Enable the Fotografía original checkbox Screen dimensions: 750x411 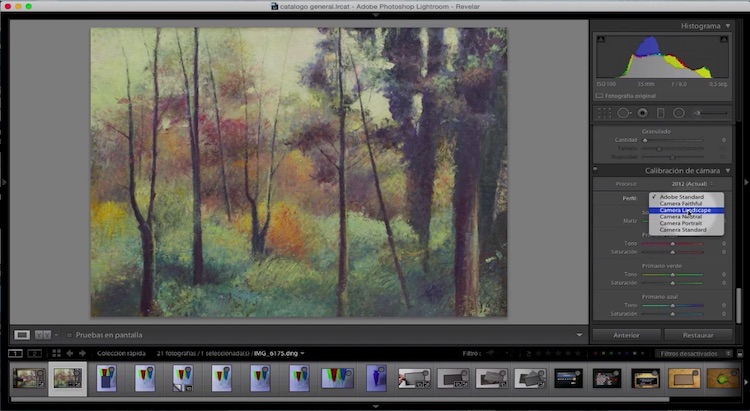pos(599,96)
